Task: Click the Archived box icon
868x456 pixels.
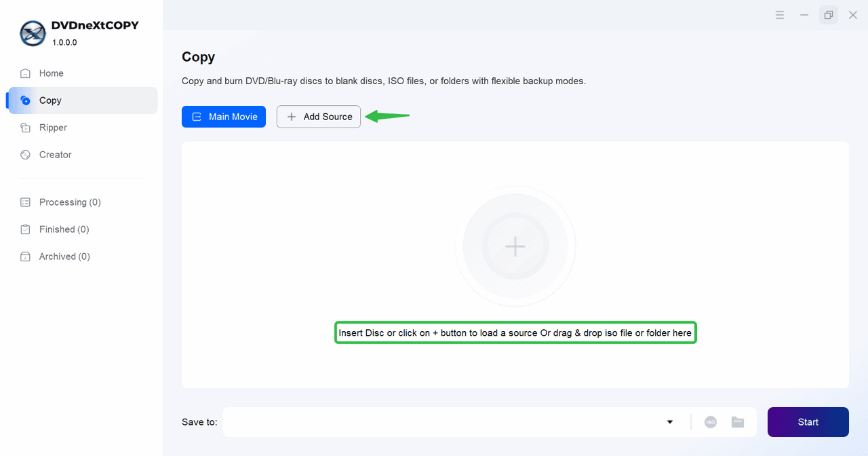Action: (x=26, y=256)
